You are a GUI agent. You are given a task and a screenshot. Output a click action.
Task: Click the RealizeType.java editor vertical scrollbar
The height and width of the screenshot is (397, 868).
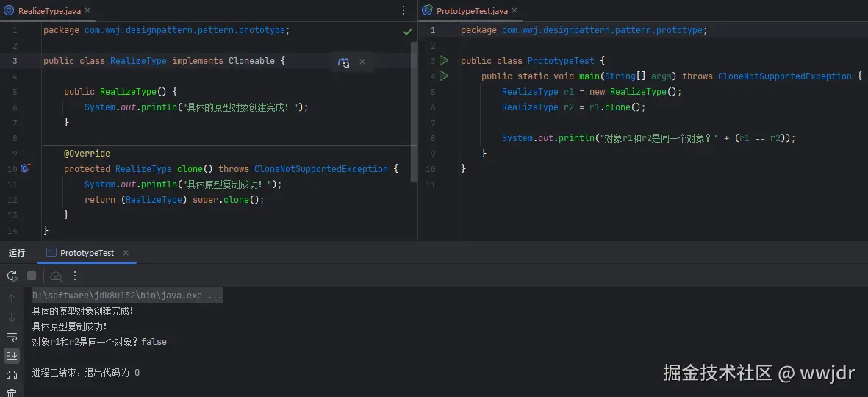[x=414, y=111]
